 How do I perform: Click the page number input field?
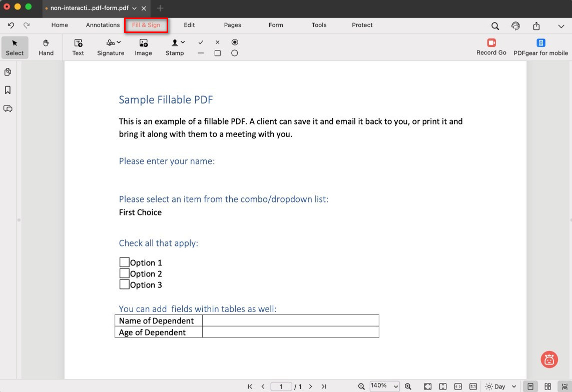coord(281,386)
